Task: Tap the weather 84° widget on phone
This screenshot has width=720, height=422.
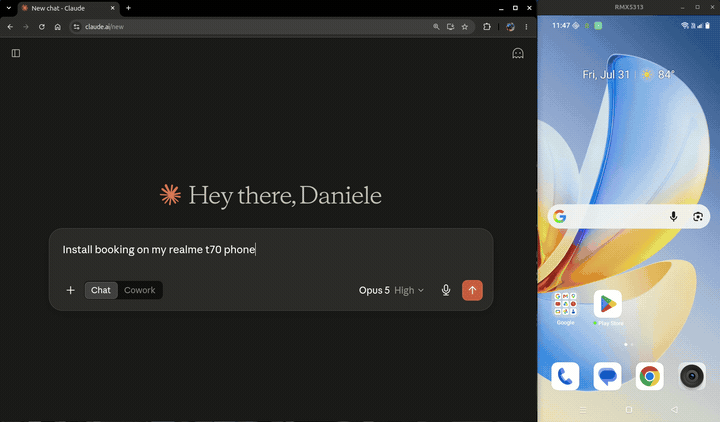Action: pos(658,74)
